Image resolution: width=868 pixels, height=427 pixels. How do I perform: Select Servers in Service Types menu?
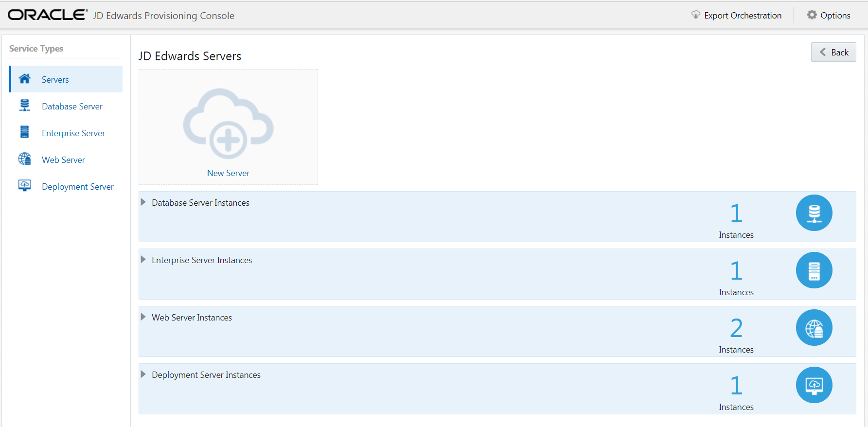66,79
